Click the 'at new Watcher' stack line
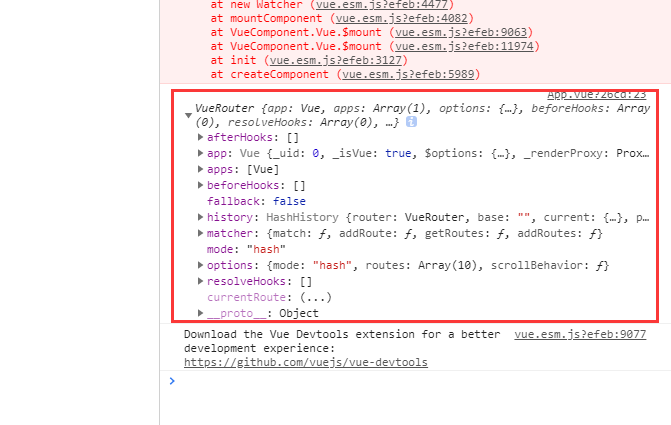This screenshot has width=671, height=425. tap(332, 5)
